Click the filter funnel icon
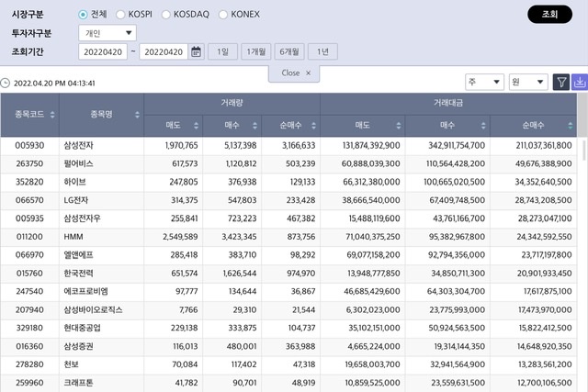588x392 pixels. tap(561, 83)
